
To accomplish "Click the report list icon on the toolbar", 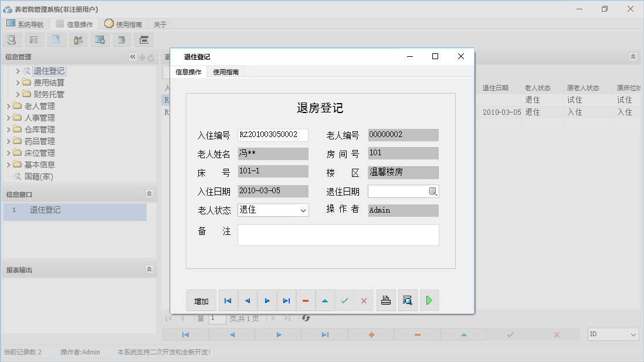I will click(x=33, y=39).
